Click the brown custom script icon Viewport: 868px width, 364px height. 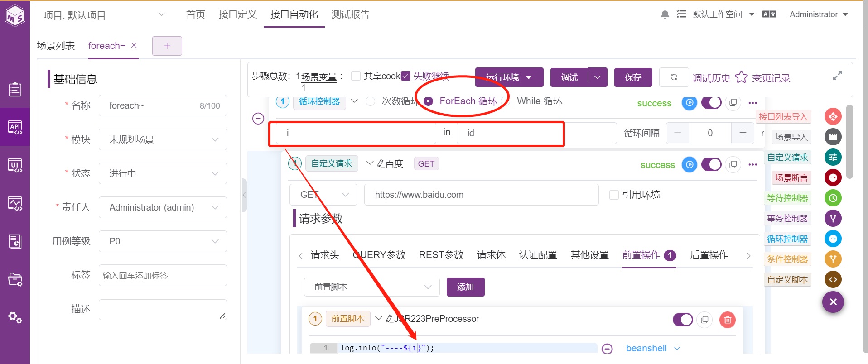coord(833,279)
